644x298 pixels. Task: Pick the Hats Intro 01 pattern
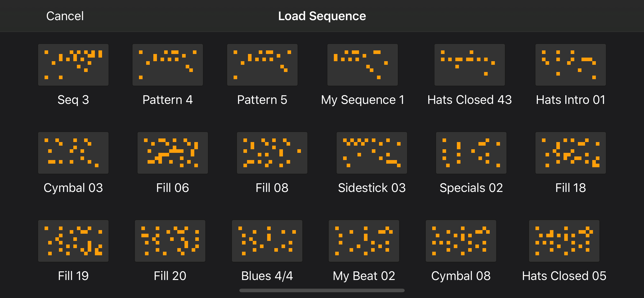point(570,65)
